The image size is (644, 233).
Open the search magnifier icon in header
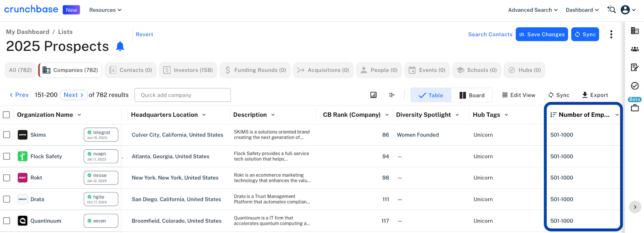[611, 10]
